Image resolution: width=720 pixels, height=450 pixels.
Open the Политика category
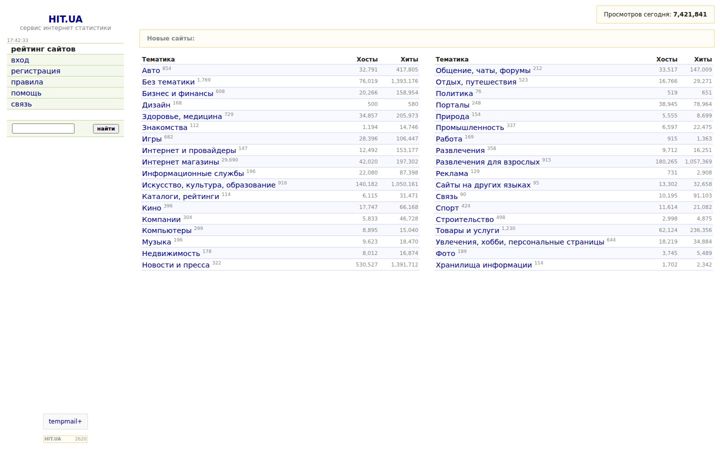454,94
